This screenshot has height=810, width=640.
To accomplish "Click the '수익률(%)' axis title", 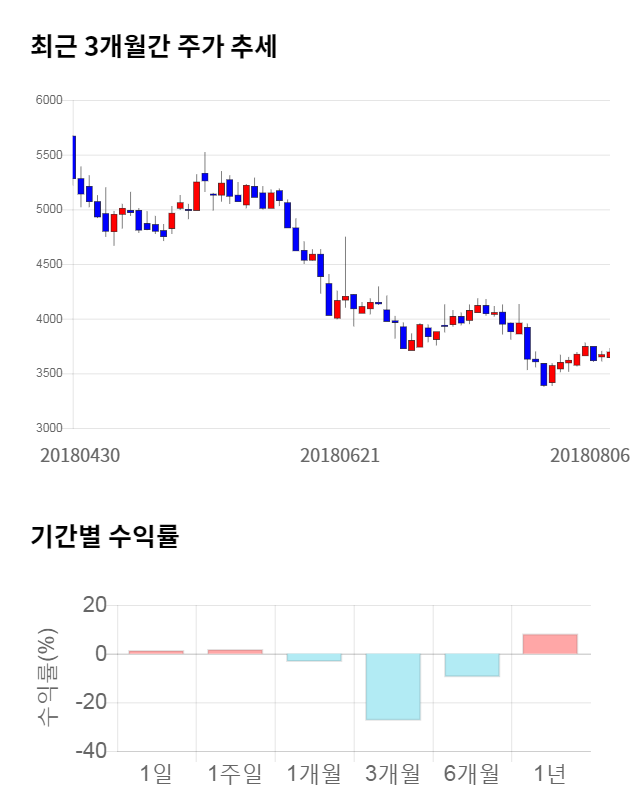I will pyautogui.click(x=47, y=677).
